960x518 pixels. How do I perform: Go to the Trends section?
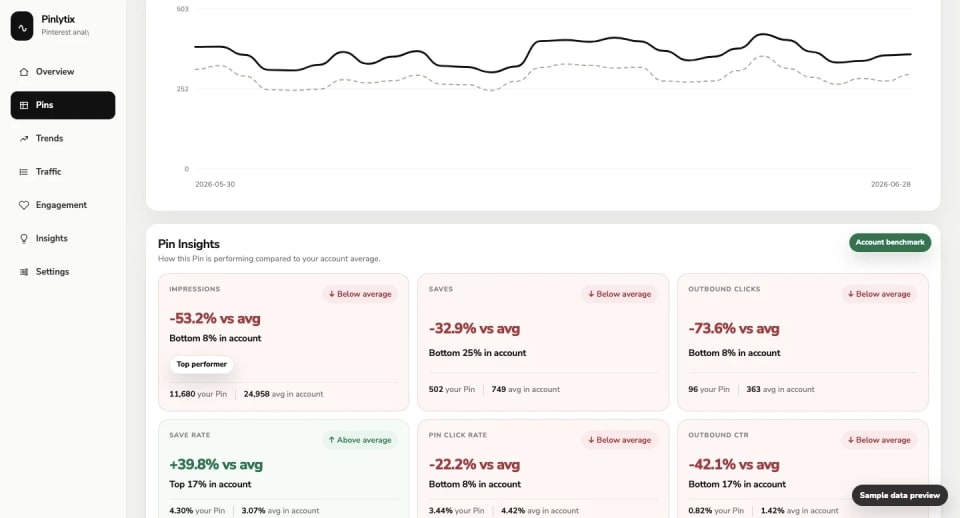[x=62, y=138]
